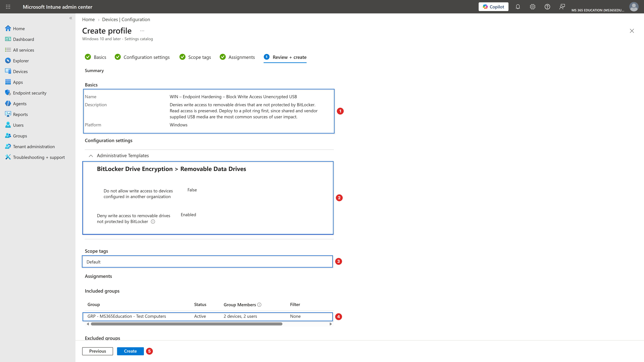This screenshot has width=644, height=362.
Task: Click the scroll left arrow of groups table
Action: 88,324
